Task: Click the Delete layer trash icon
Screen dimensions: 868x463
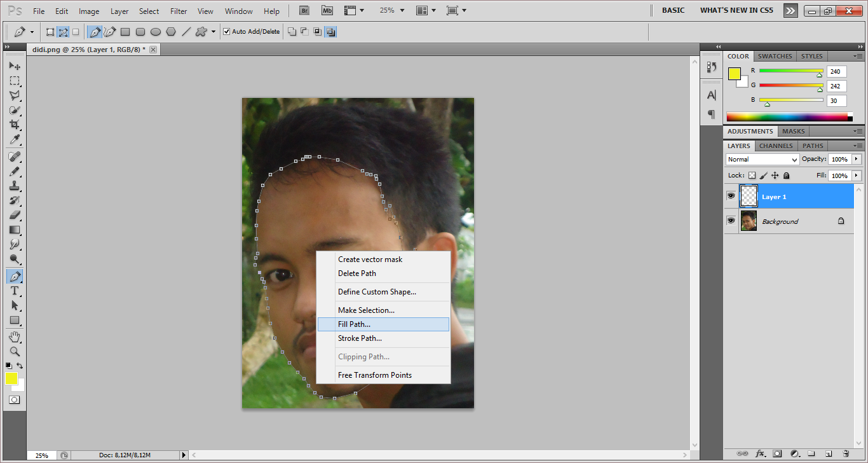Action: (846, 453)
